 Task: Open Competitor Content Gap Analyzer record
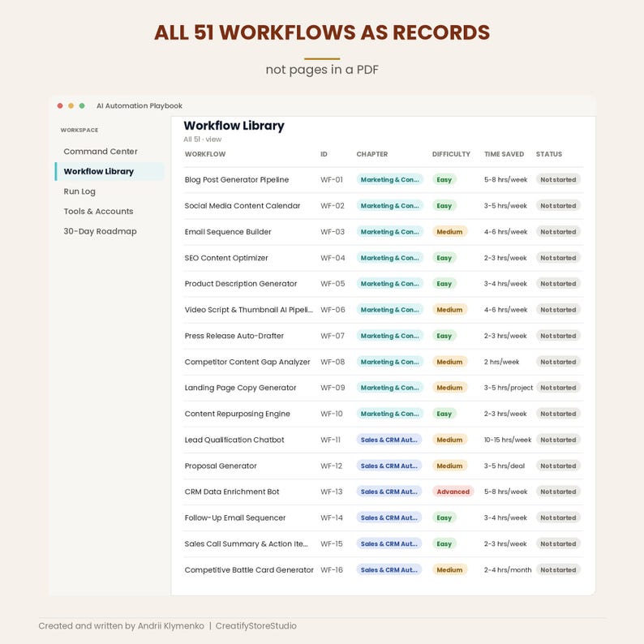247,362
